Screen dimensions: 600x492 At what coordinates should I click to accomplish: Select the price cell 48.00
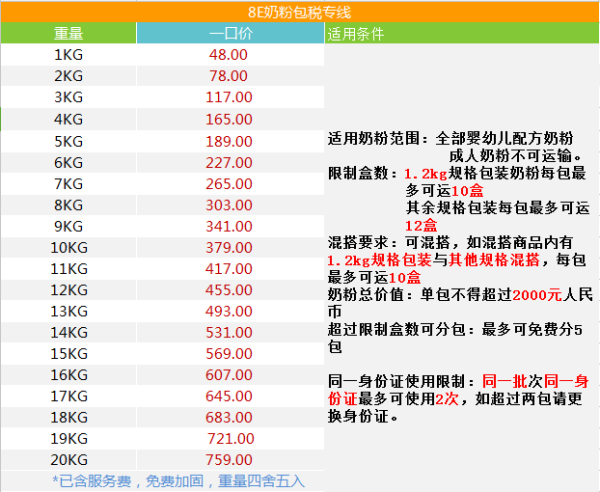coord(230,55)
